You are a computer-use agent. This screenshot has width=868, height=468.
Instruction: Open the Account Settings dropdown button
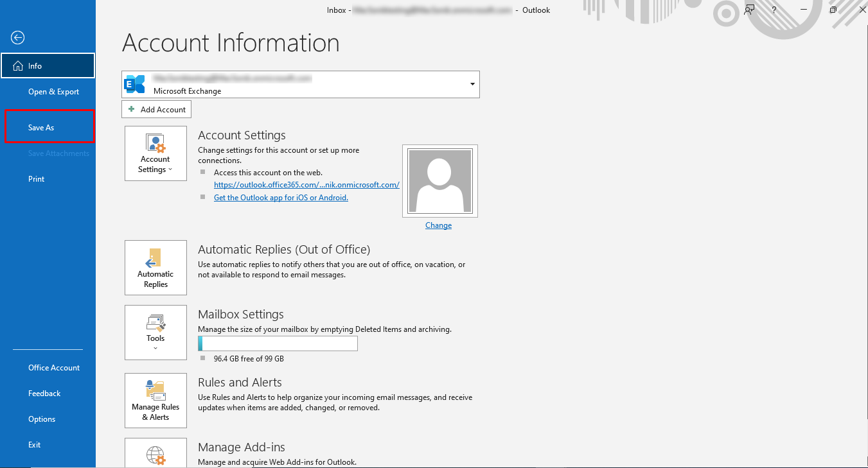pos(155,153)
